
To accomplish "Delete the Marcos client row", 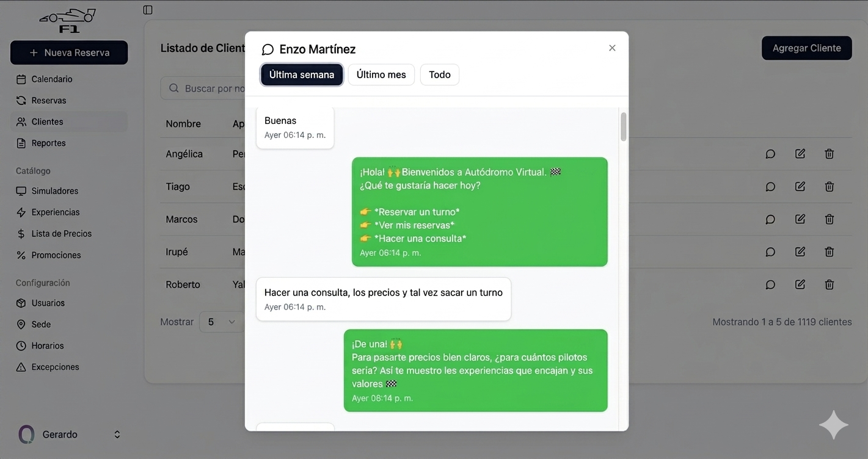I will coord(830,219).
